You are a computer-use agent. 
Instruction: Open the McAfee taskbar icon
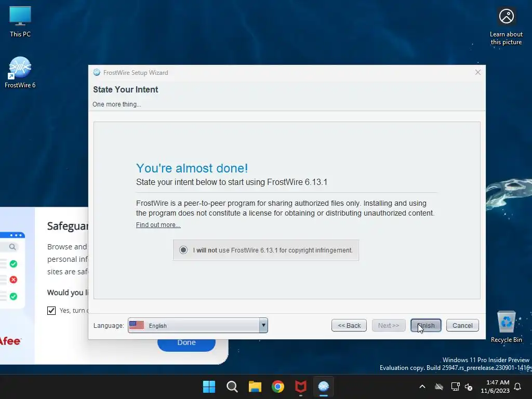pyautogui.click(x=301, y=387)
